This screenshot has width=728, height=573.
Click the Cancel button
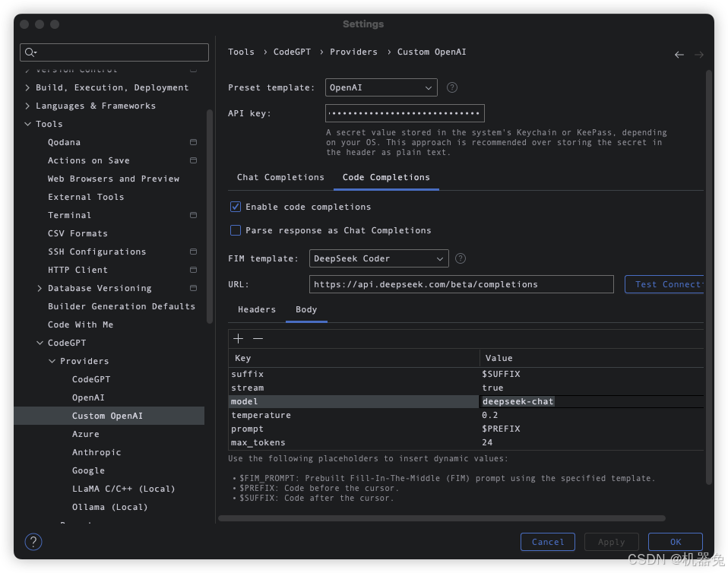(x=547, y=541)
